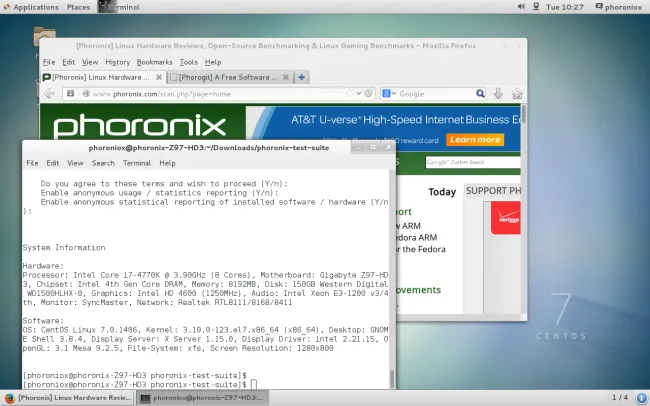Open Firefox Tools menu
The image size is (650, 406).
189,62
